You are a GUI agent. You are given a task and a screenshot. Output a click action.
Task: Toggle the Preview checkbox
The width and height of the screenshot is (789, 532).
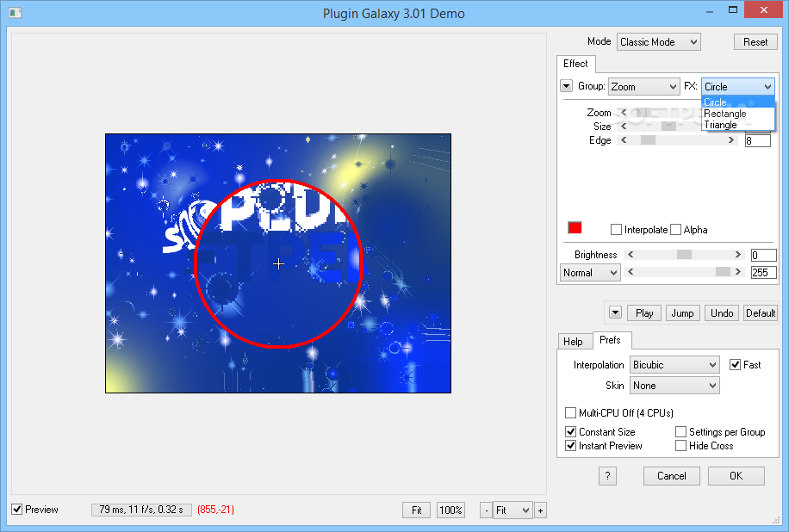pyautogui.click(x=17, y=510)
